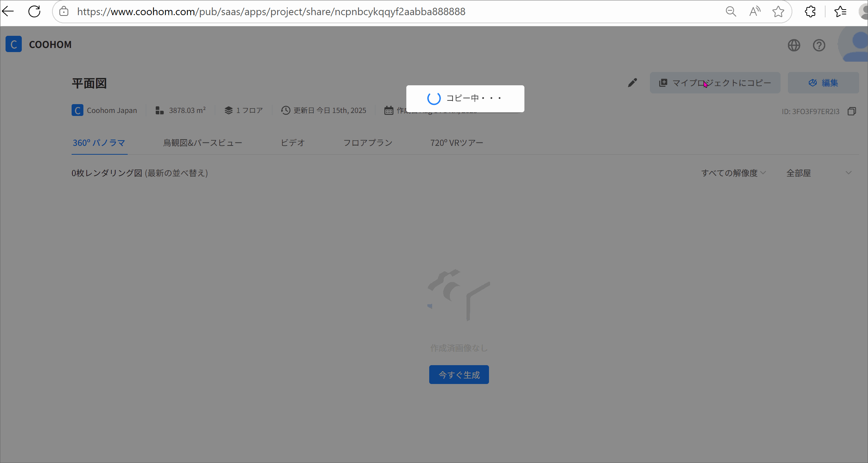This screenshot has width=868, height=463.
Task: Click the 0枚レンダリング図 (最新の並べ替え) text
Action: (140, 173)
